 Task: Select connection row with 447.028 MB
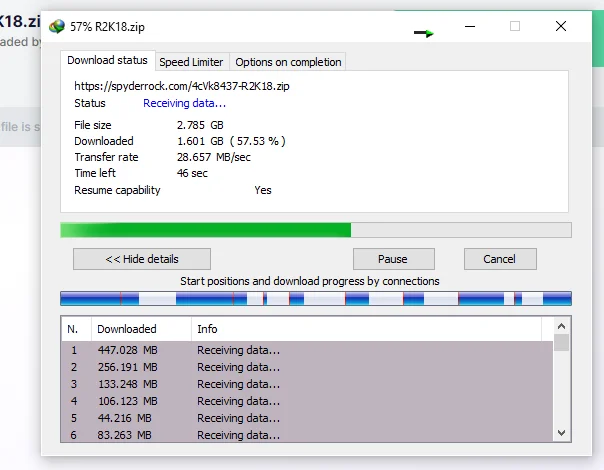(x=307, y=350)
